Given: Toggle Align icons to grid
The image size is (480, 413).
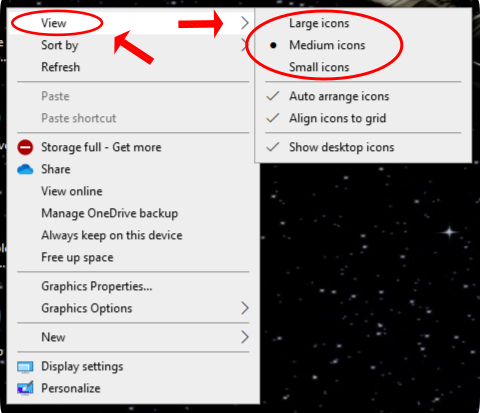Looking at the screenshot, I should pos(337,118).
